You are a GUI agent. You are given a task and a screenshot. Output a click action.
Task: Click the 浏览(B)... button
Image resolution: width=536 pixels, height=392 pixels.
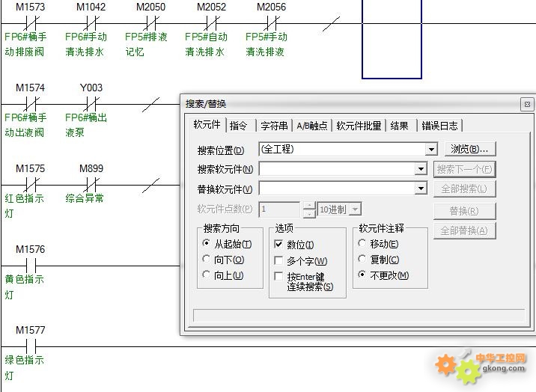tap(470, 149)
